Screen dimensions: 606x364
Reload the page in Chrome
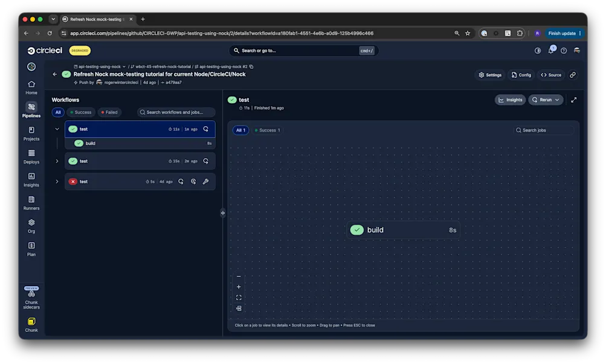(50, 33)
